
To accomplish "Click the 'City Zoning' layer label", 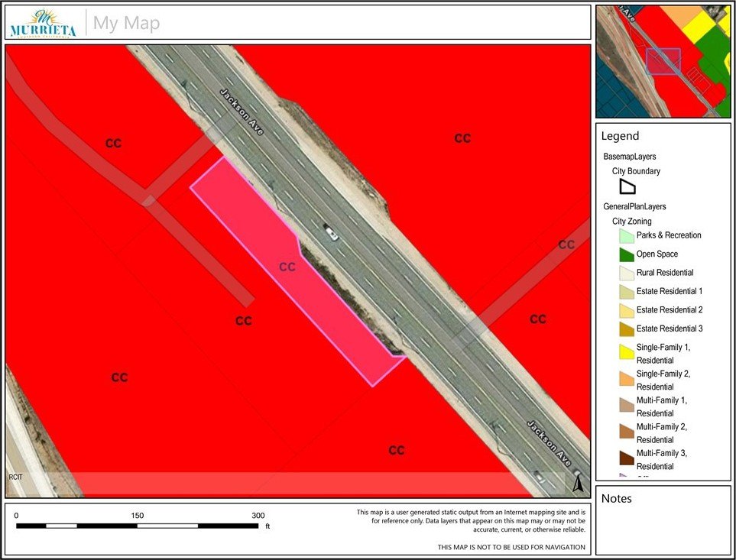I will (x=632, y=222).
